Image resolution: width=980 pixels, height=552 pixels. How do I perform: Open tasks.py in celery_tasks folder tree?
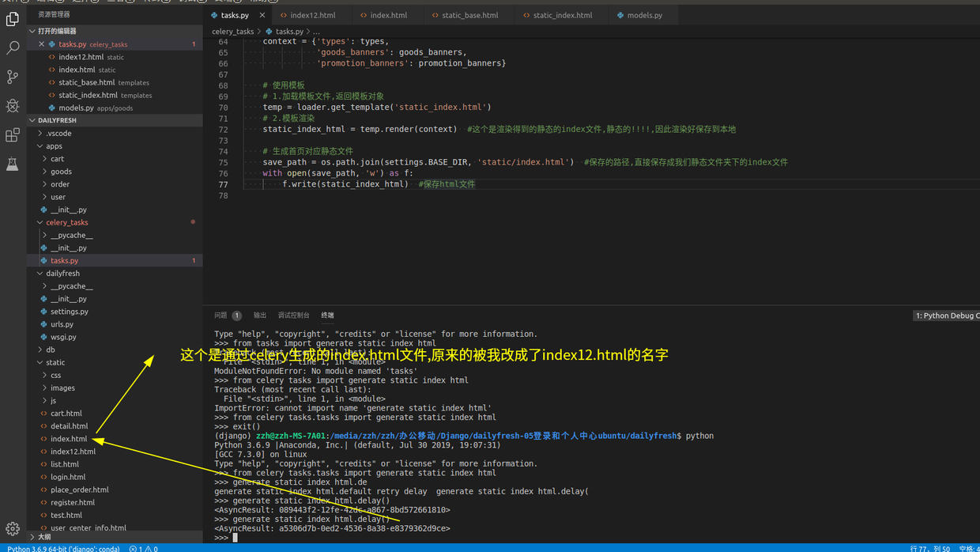tap(115, 260)
